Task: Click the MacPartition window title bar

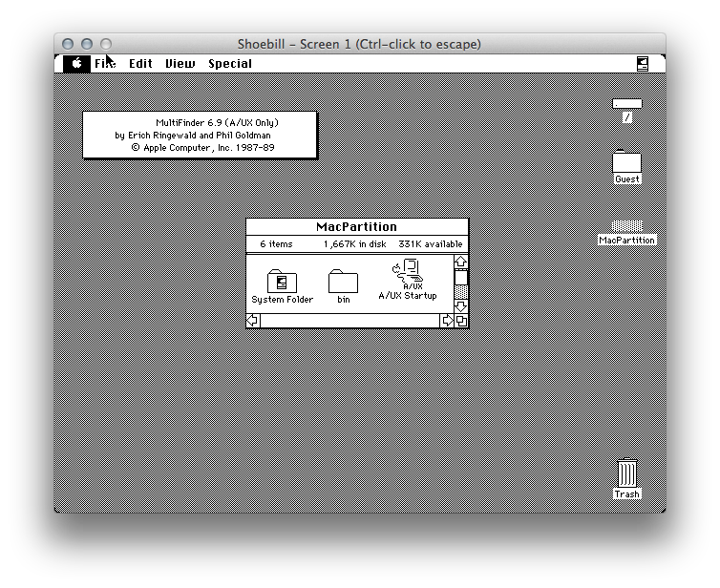Action: coord(357,227)
